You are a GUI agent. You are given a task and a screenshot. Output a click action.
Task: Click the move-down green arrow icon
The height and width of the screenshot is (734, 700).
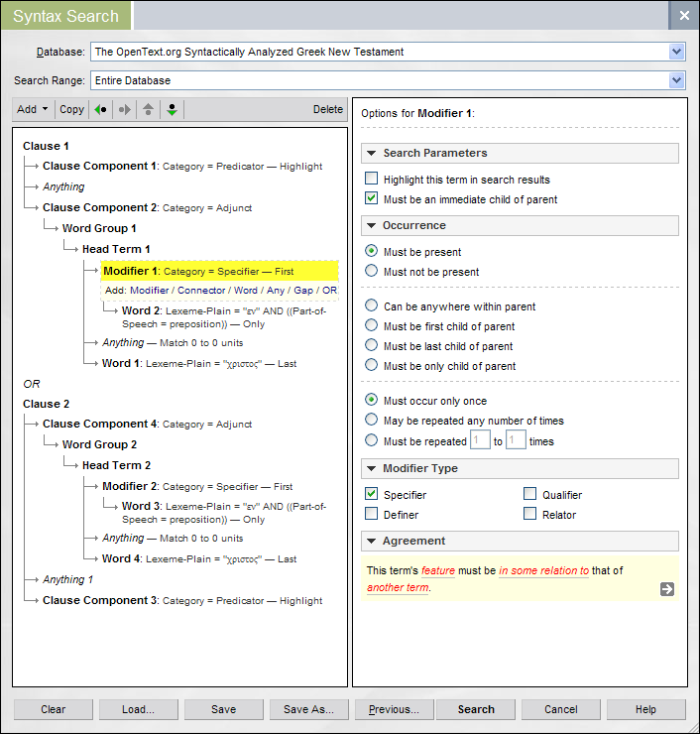tap(172, 110)
